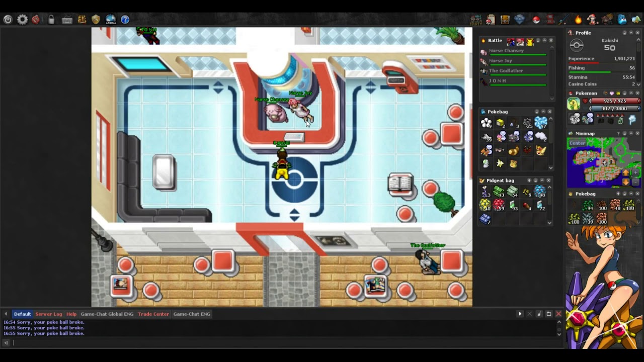
Task: Open the treasure chest icon
Action: click(x=505, y=20)
